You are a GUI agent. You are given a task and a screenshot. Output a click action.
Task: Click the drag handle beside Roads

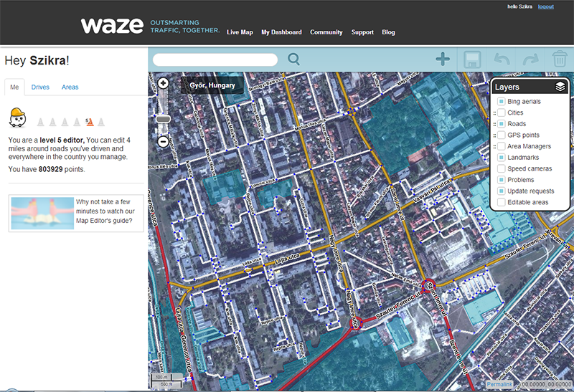click(x=494, y=124)
